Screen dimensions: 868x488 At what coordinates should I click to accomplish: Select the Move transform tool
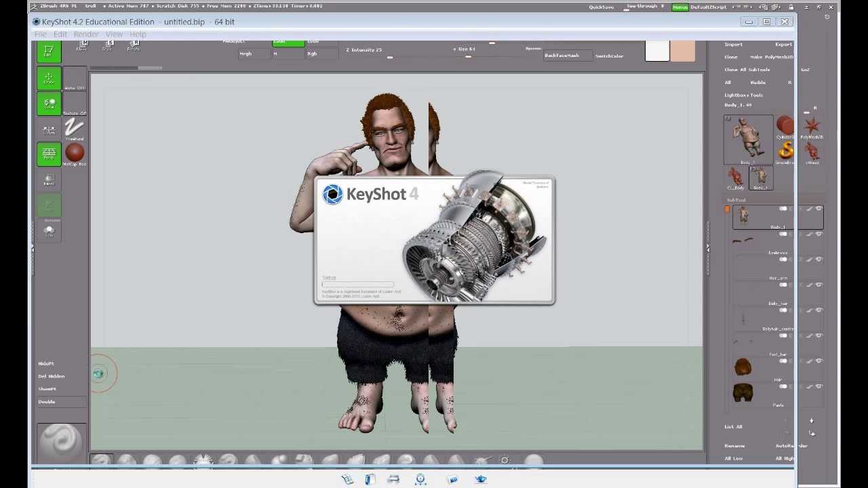click(82, 46)
